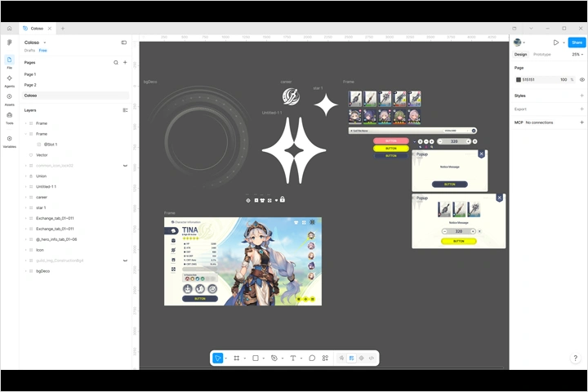Screen dimensions: 588x392
Task: Open the Pen tool options dropdown arrow
Action: click(283, 359)
